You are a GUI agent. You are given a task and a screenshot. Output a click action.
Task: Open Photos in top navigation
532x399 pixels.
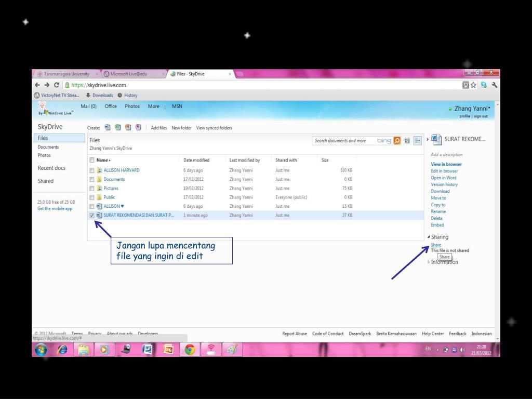132,106
